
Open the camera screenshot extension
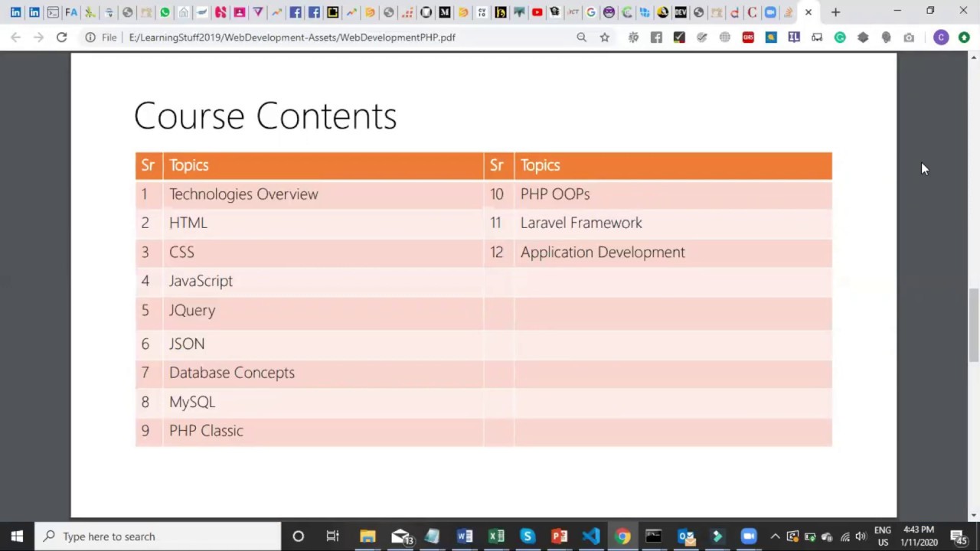tap(909, 37)
